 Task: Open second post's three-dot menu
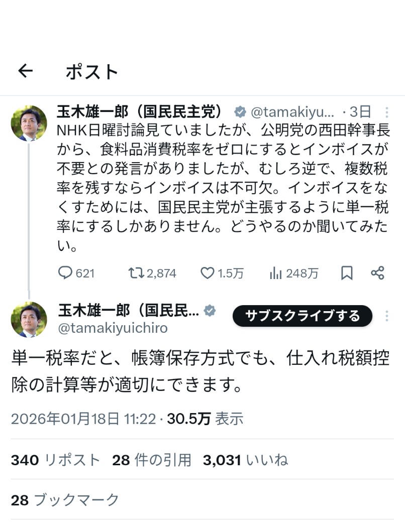[x=386, y=316]
